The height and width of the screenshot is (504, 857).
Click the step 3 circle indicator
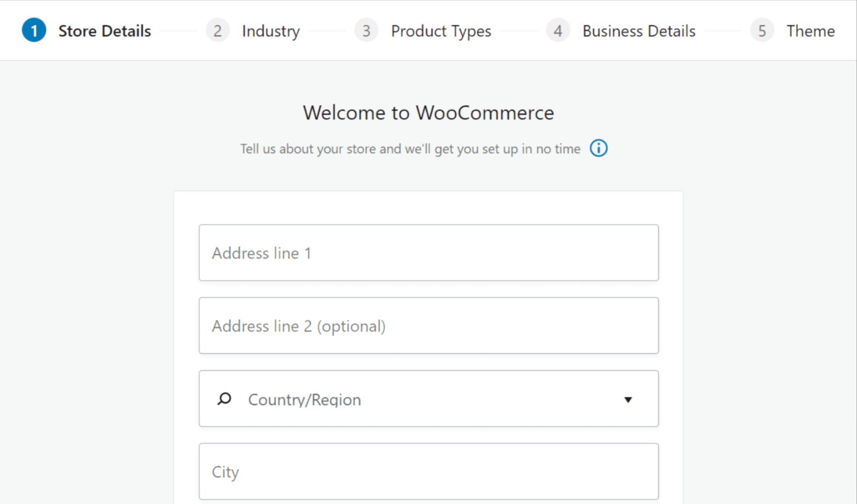(x=366, y=30)
